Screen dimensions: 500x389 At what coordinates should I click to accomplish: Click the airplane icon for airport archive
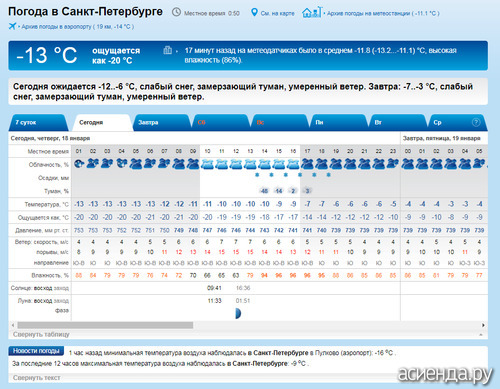[x=12, y=26]
